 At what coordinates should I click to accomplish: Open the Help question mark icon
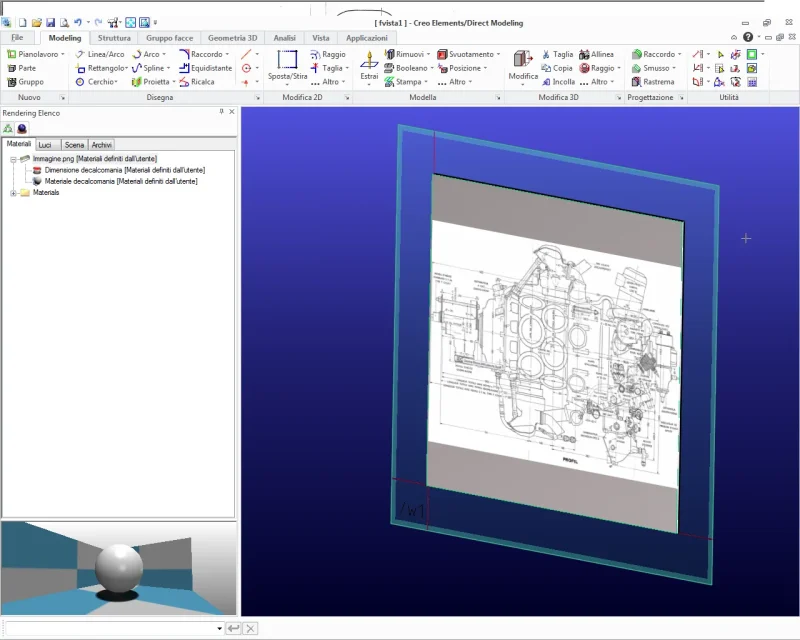[748, 37]
